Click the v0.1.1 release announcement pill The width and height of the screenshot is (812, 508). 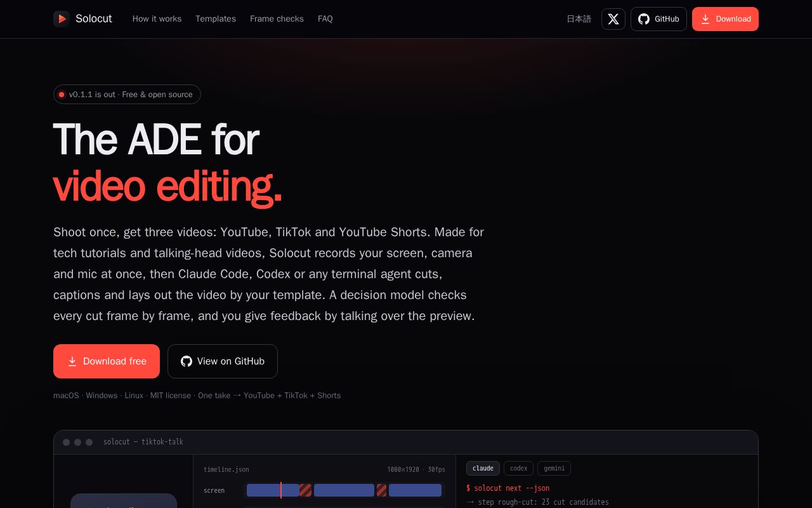tap(127, 95)
